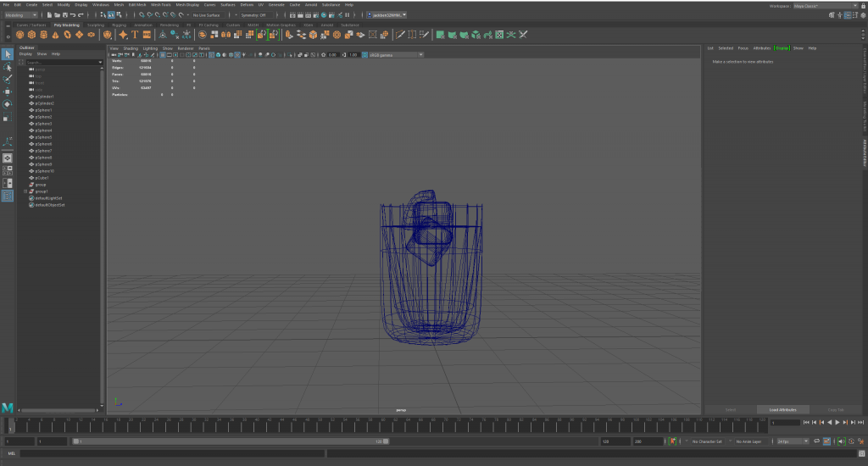Image resolution: width=868 pixels, height=466 pixels.
Task: Select pSphere5 in the Outliner
Action: point(44,137)
